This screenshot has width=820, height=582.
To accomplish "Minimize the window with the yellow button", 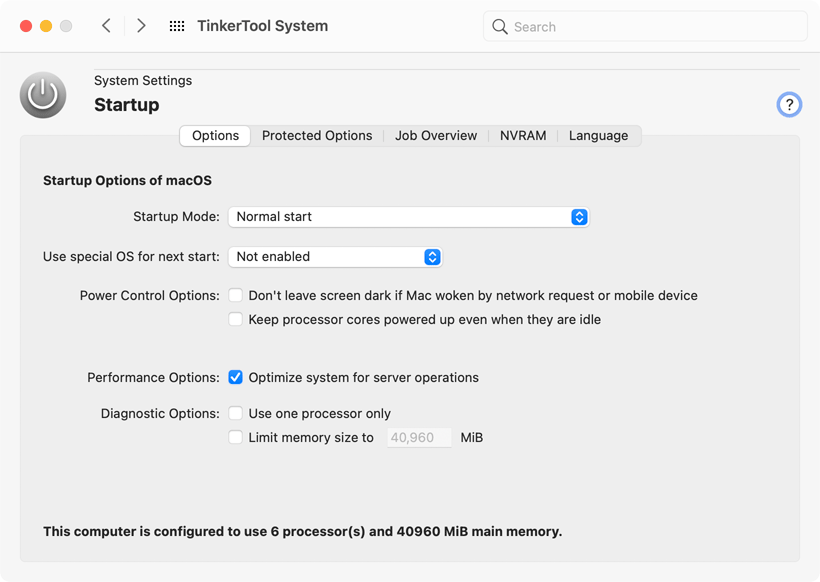I will [46, 26].
